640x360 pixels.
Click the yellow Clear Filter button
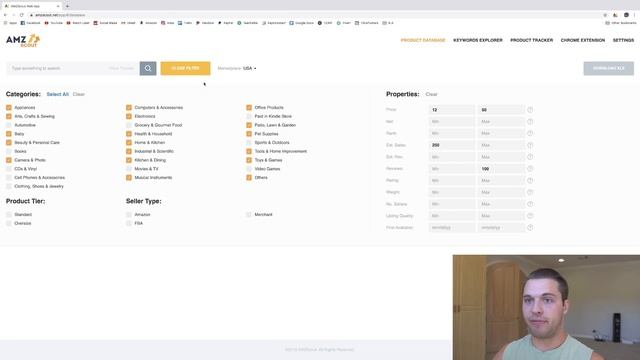click(185, 68)
